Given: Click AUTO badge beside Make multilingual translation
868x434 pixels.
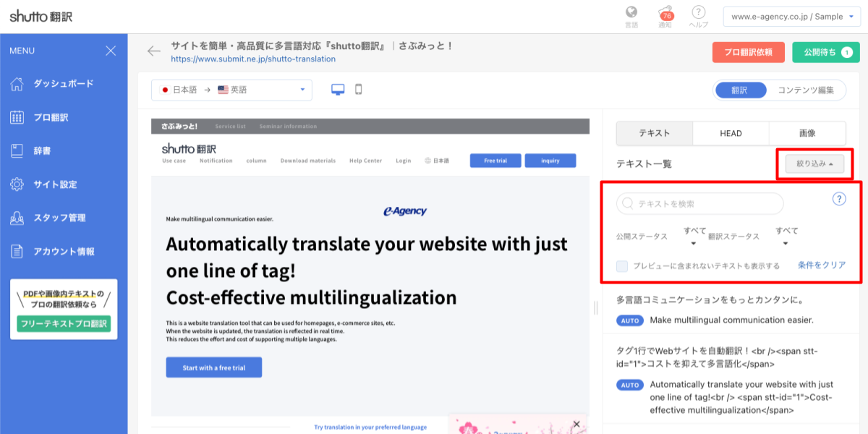Looking at the screenshot, I should tap(630, 320).
